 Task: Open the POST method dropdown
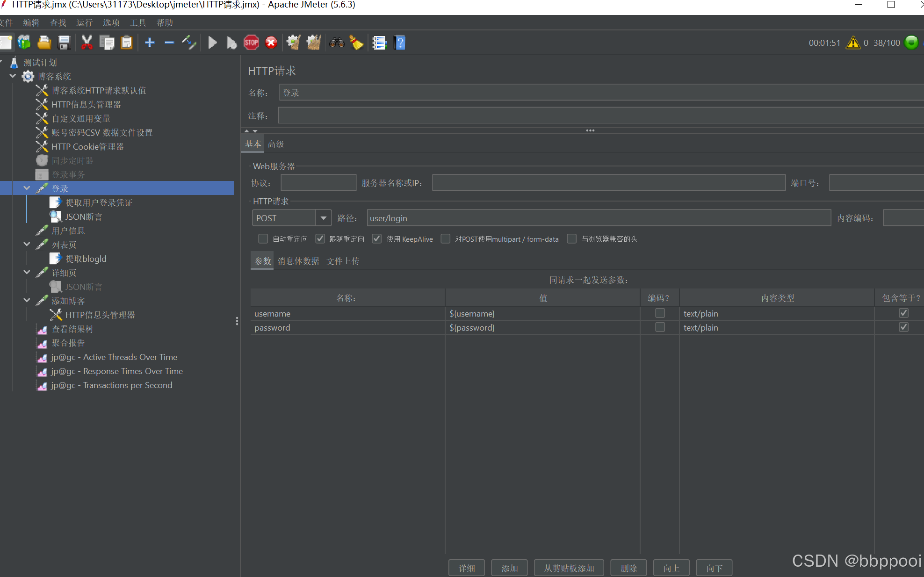pyautogui.click(x=323, y=218)
